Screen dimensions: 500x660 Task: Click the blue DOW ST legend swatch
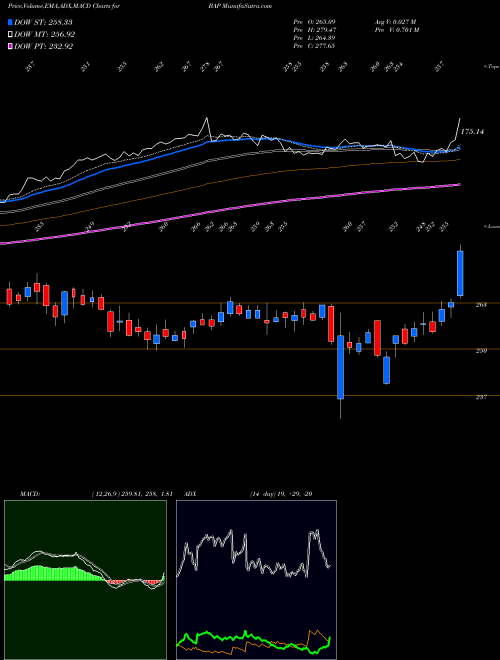(11, 22)
